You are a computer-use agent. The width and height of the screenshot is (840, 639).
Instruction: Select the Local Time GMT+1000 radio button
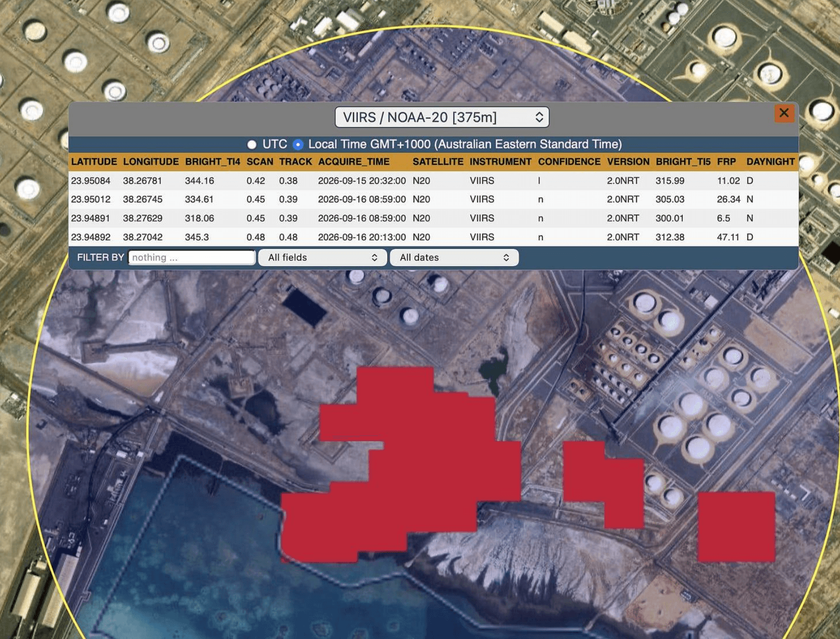(298, 144)
